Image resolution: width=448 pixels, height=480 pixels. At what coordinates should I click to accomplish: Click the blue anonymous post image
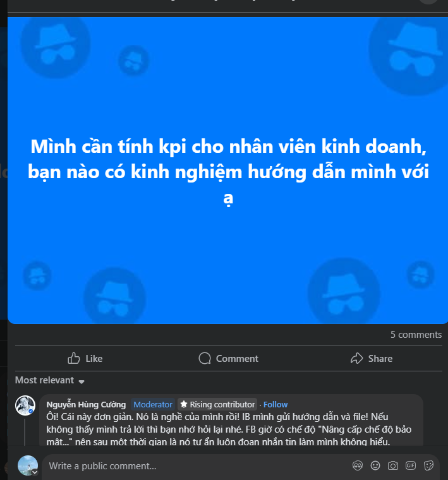point(227,171)
